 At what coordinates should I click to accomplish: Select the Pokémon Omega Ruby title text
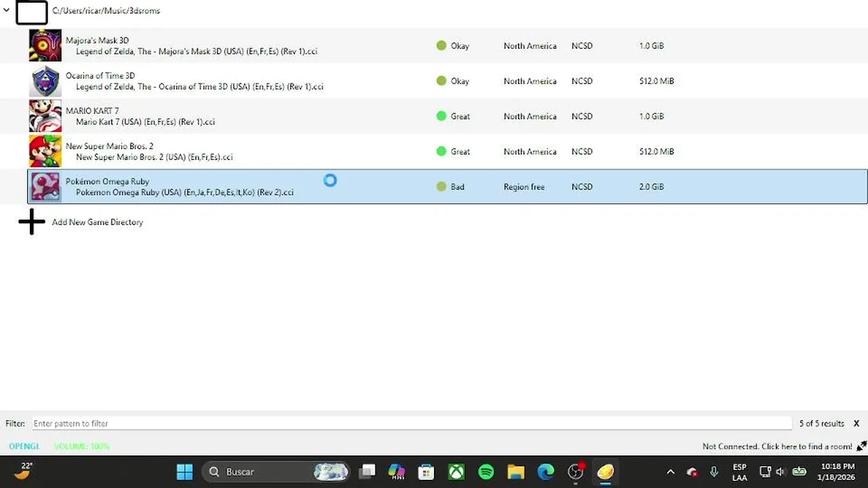[x=107, y=182]
